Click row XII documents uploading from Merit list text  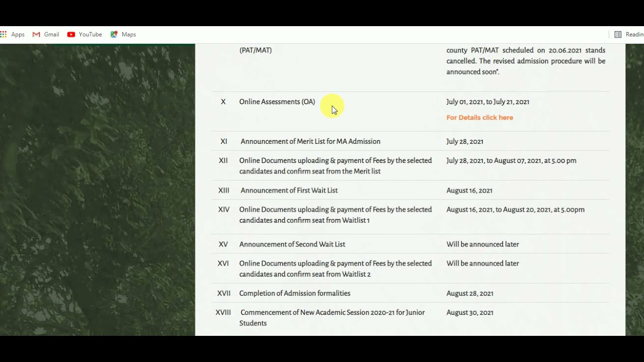click(336, 166)
